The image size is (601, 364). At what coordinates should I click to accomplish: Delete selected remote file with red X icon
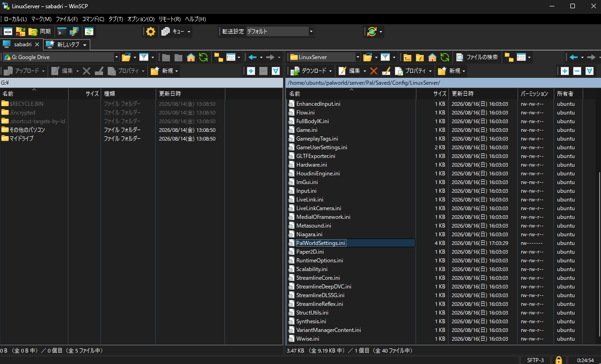[x=374, y=71]
